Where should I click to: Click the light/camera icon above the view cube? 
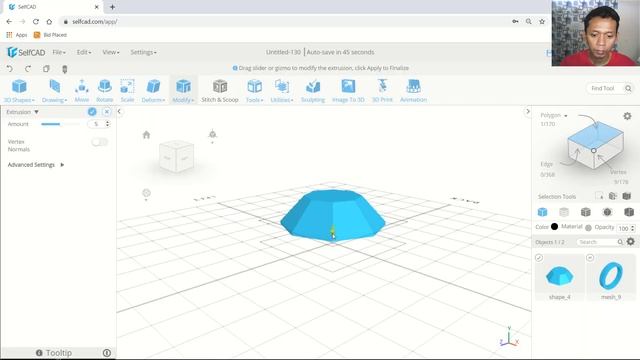[212, 134]
